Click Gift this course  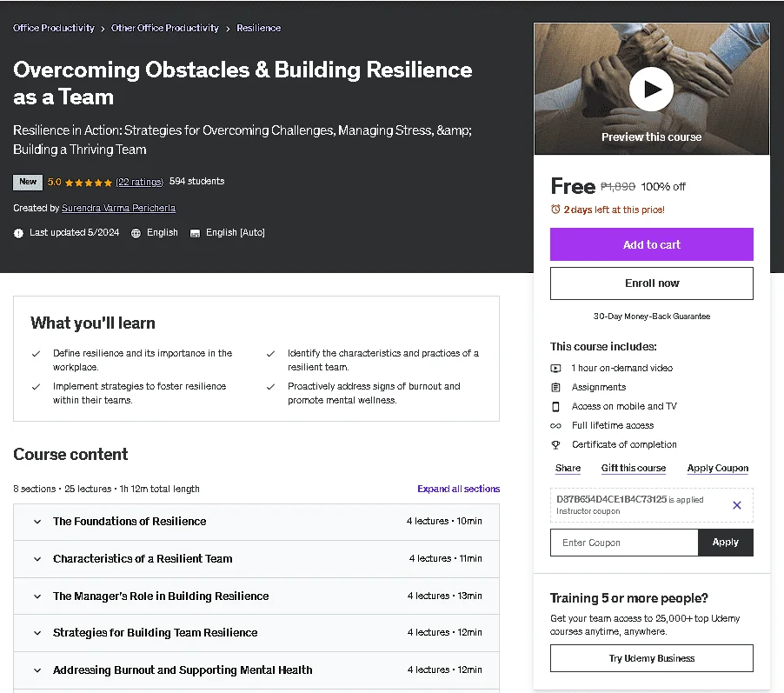(634, 468)
